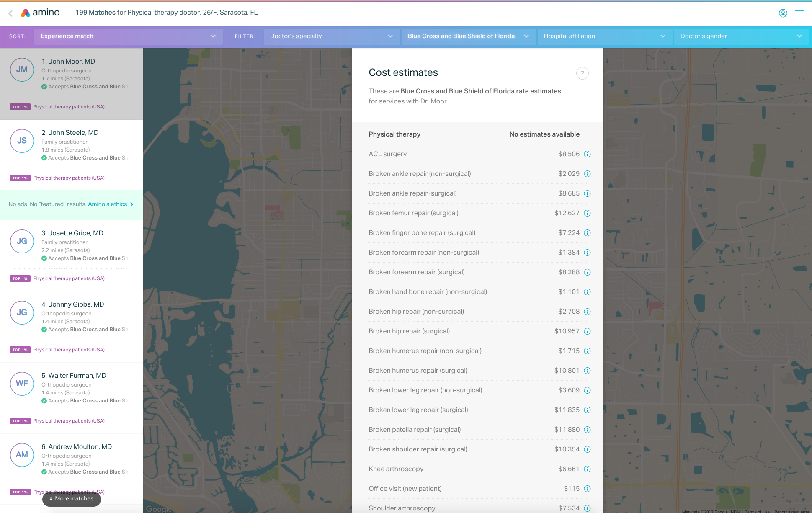
Task: Show info for Broken ankle repair (surgical) price
Action: [x=587, y=193]
